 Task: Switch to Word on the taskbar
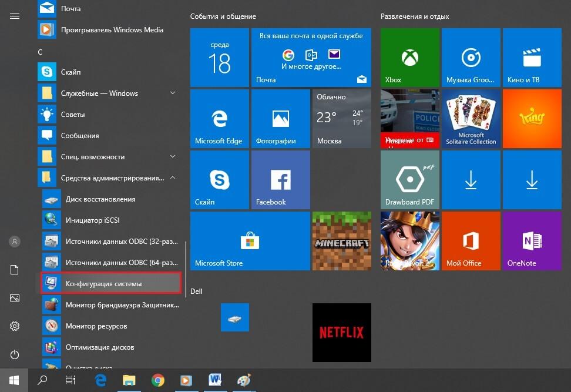click(x=215, y=380)
